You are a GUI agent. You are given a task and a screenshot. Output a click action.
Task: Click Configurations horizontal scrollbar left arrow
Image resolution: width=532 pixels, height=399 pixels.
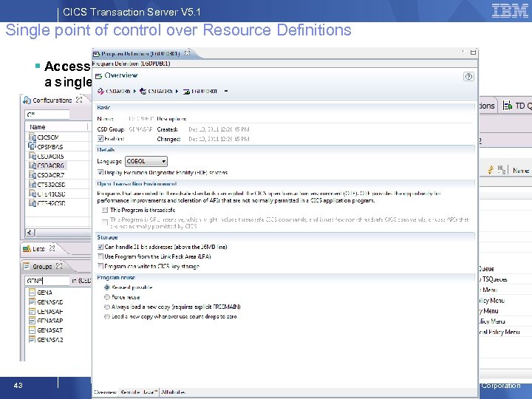[30, 233]
